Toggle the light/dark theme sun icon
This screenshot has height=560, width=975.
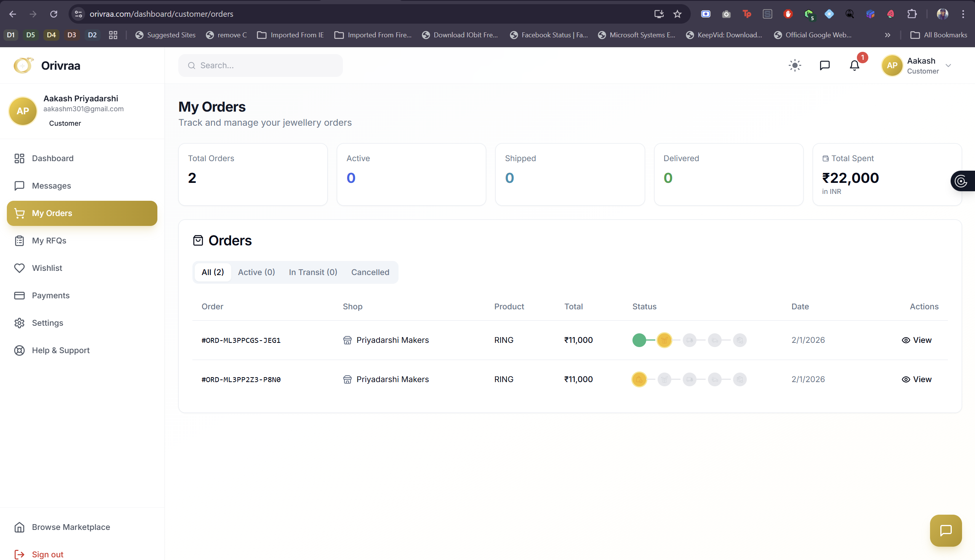(x=795, y=66)
